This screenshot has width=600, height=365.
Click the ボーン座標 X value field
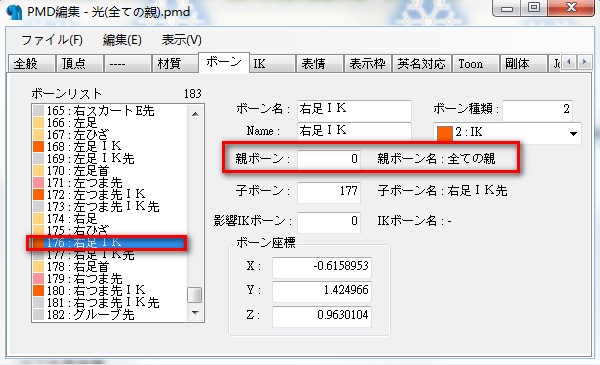pos(321,266)
